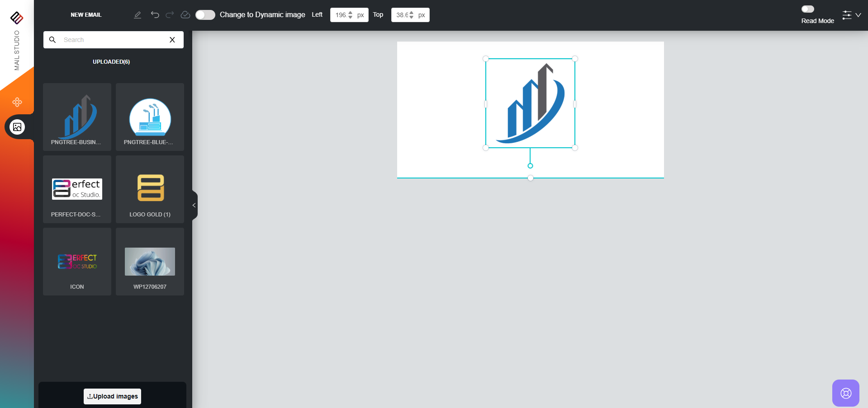This screenshot has width=868, height=408.
Task: Open the help support widget
Action: pos(845,393)
